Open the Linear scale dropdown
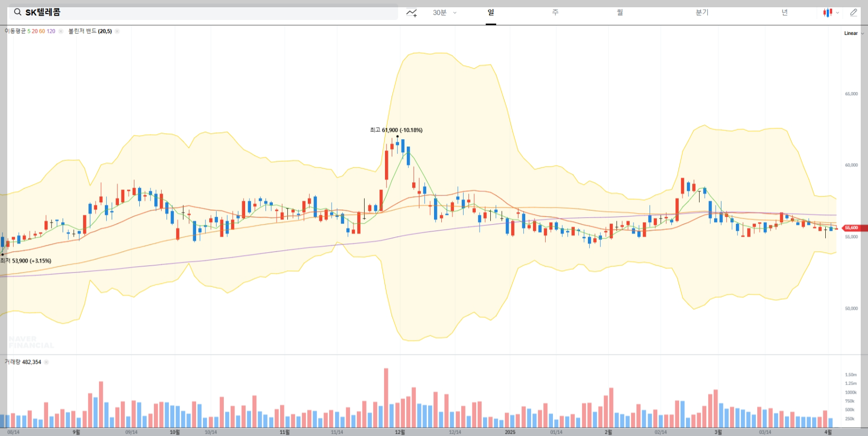The height and width of the screenshot is (436, 868). (853, 33)
